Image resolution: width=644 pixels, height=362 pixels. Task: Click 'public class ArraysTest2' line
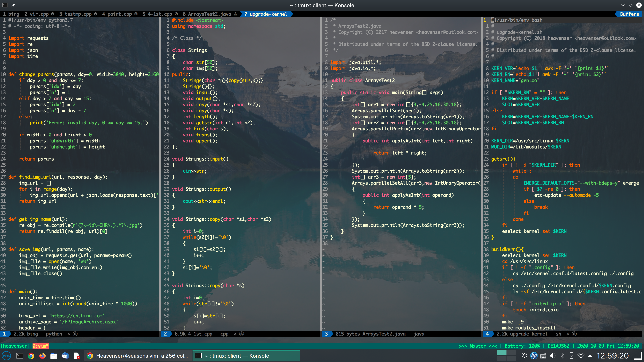point(362,80)
